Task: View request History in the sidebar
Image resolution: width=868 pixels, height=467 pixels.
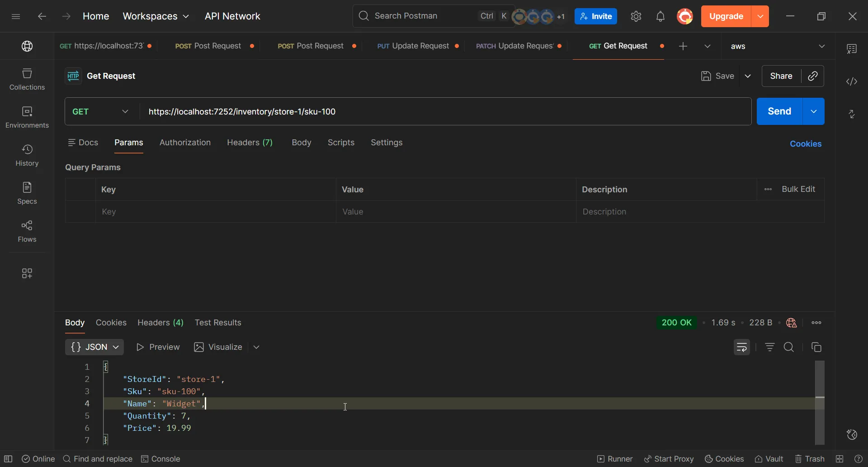Action: click(27, 155)
